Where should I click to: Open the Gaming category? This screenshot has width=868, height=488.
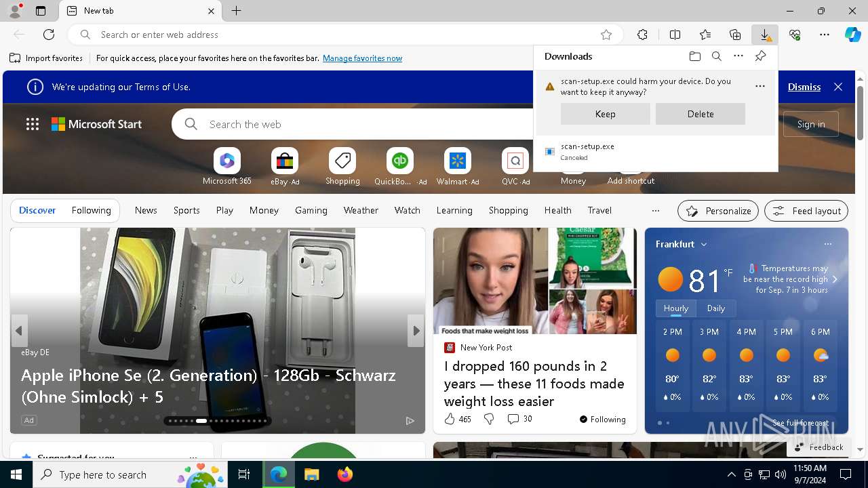pos(311,210)
